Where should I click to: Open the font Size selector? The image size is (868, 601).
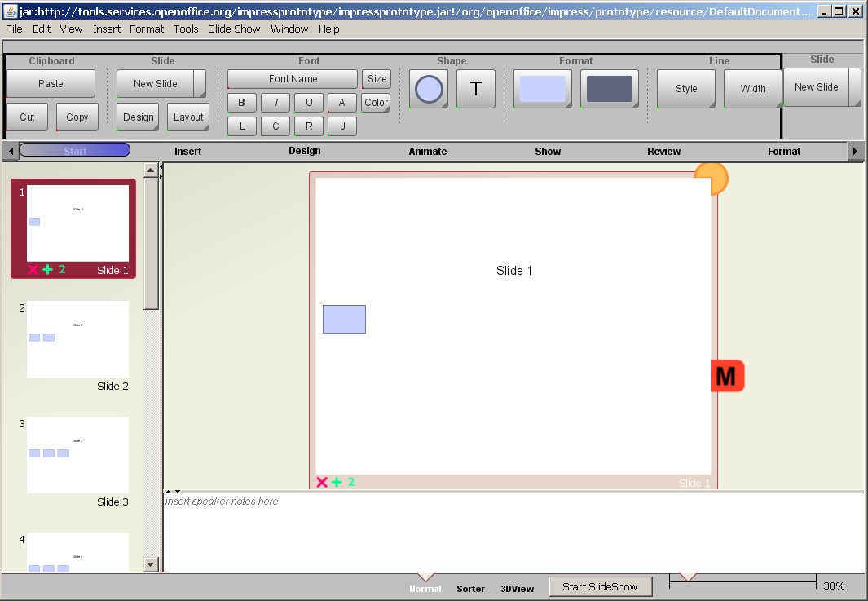point(377,79)
